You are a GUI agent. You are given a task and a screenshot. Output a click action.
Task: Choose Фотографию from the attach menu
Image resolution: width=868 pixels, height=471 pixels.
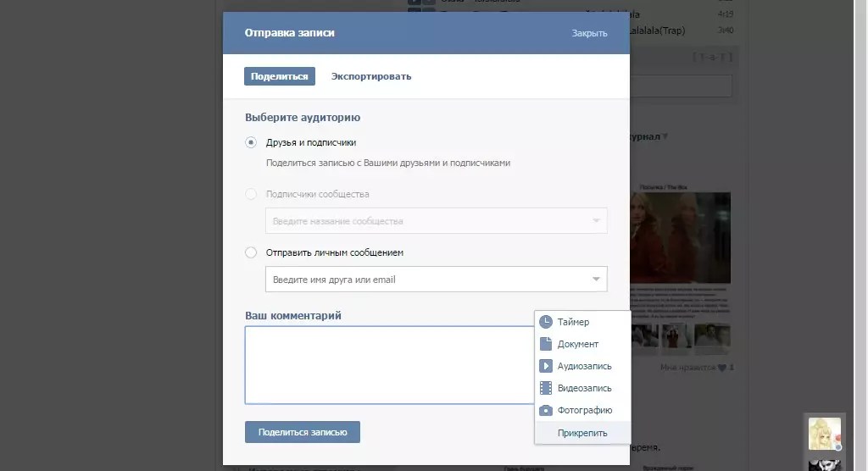pos(582,410)
